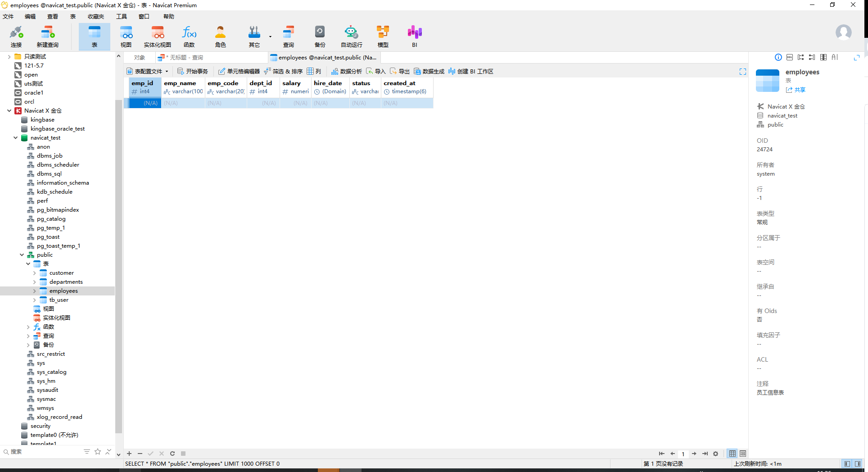868x472 pixels.
Task: Open the 单元格编辑器 (cell editor)
Action: (x=239, y=72)
